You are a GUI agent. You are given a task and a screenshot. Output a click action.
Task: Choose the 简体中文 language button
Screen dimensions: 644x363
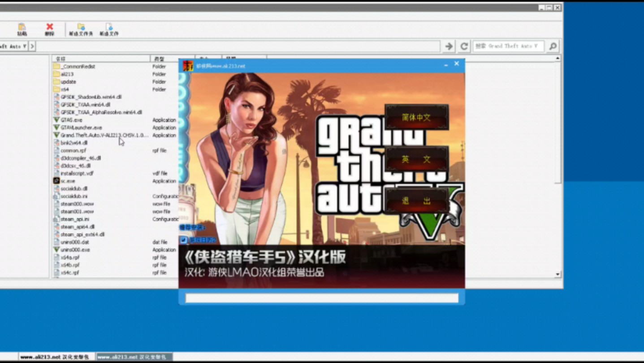click(x=416, y=117)
